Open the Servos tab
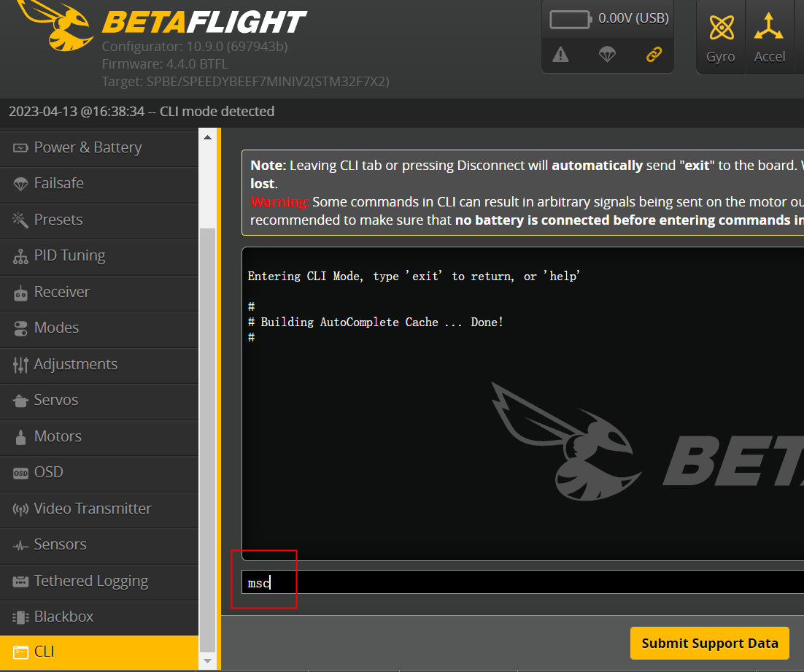 99,401
